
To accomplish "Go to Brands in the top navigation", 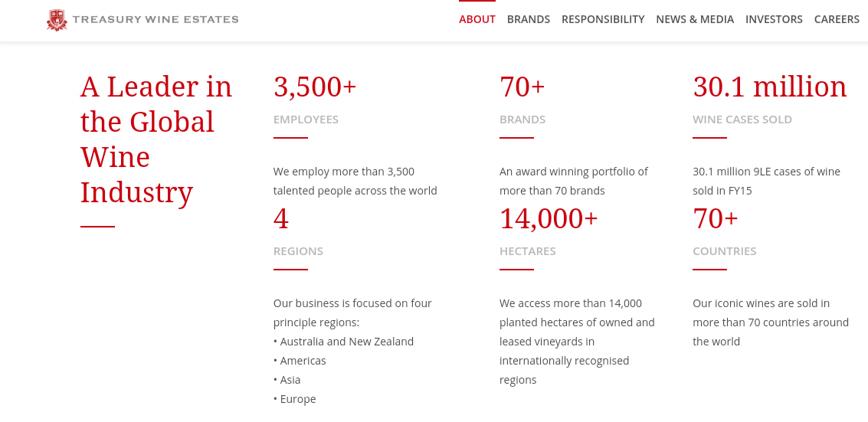I will pyautogui.click(x=529, y=20).
